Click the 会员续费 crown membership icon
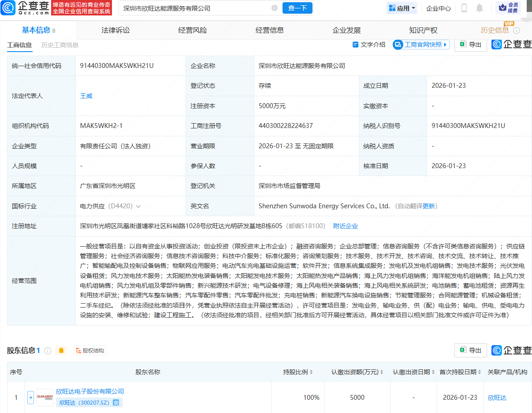Screen dimensions: 532x413 tap(502, 8)
